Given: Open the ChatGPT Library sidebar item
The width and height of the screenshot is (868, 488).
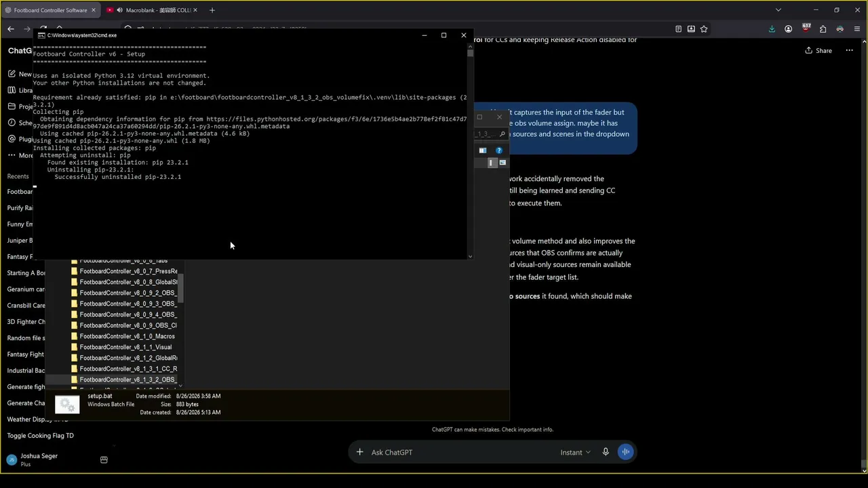Looking at the screenshot, I should click(x=20, y=90).
